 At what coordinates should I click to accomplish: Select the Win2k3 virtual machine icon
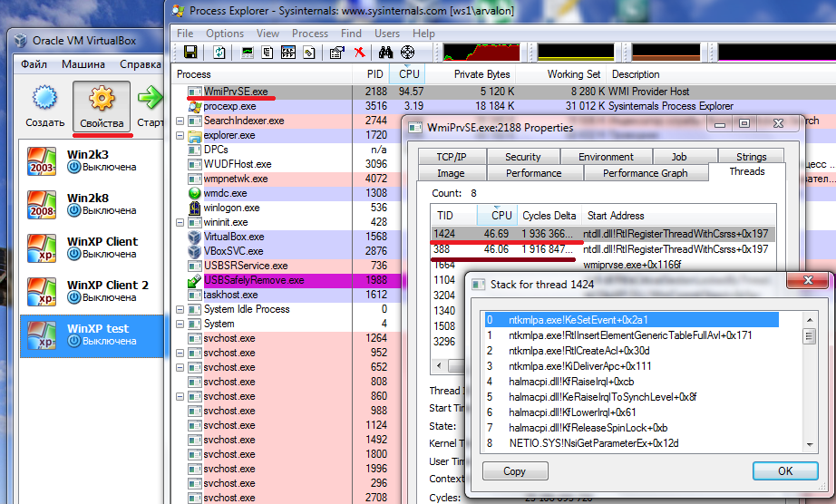point(42,160)
